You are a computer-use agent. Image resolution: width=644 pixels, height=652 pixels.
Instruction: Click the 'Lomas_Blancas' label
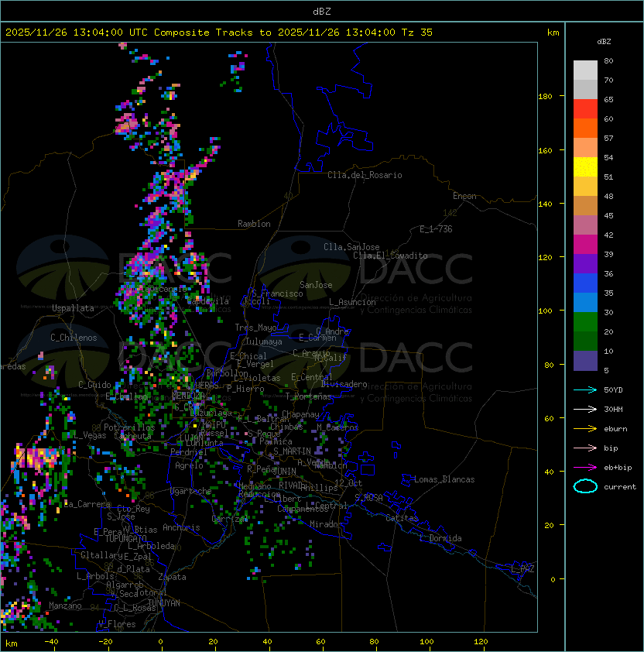(444, 479)
